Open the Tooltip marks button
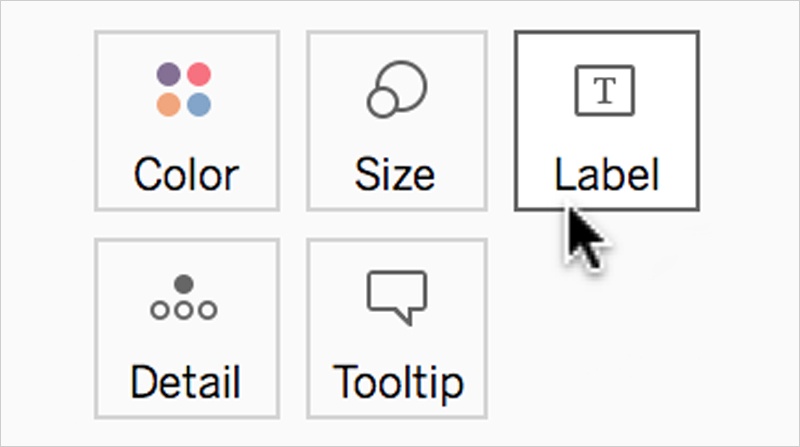The width and height of the screenshot is (800, 447). tap(397, 329)
